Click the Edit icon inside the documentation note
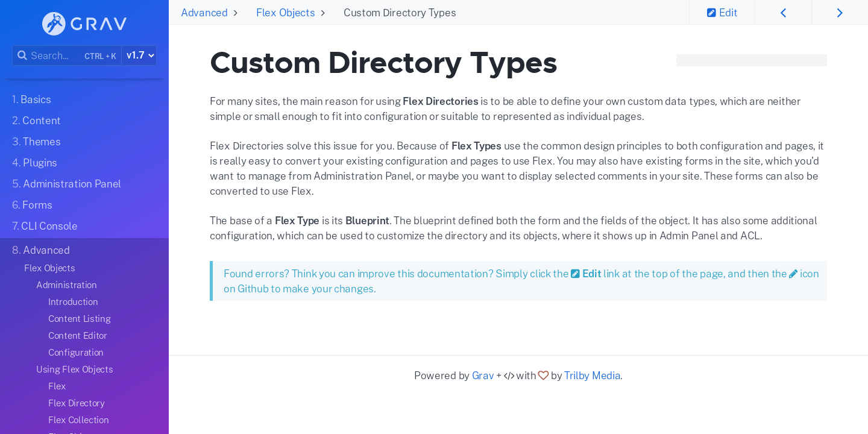The width and height of the screenshot is (868, 434). (576, 274)
